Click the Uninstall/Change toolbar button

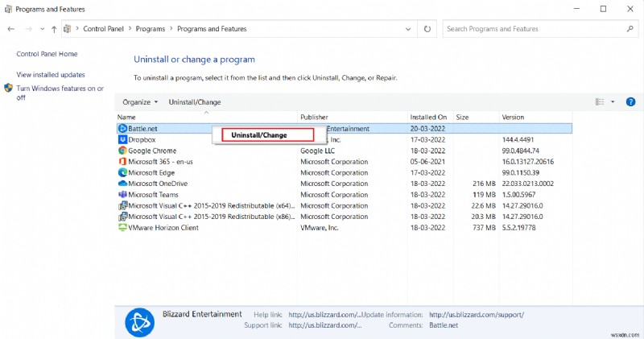(195, 102)
